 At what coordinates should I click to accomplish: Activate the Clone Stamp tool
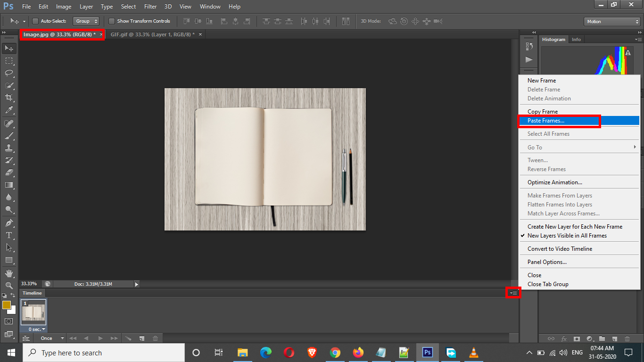[8, 148]
